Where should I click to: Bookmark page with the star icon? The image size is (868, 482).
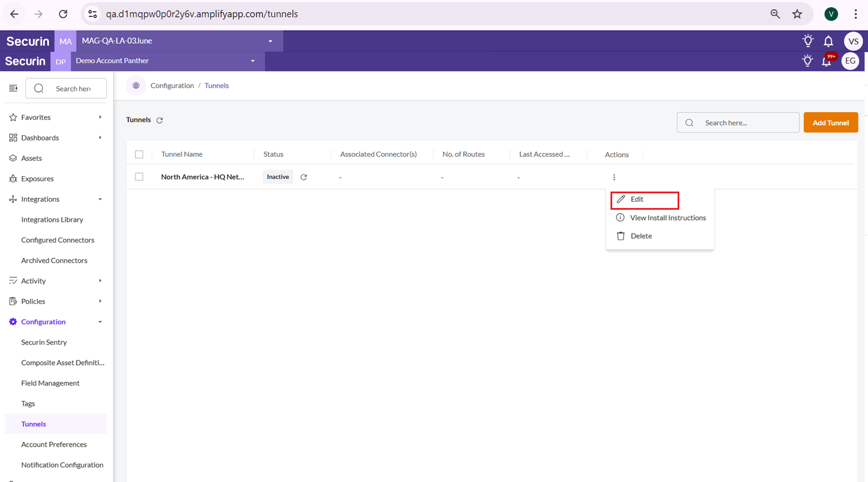coord(797,14)
